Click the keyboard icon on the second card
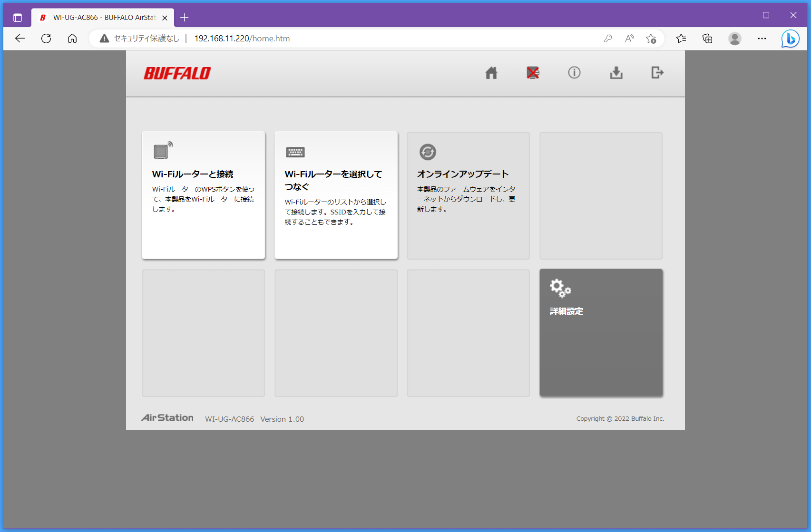This screenshot has height=532, width=811. (295, 152)
